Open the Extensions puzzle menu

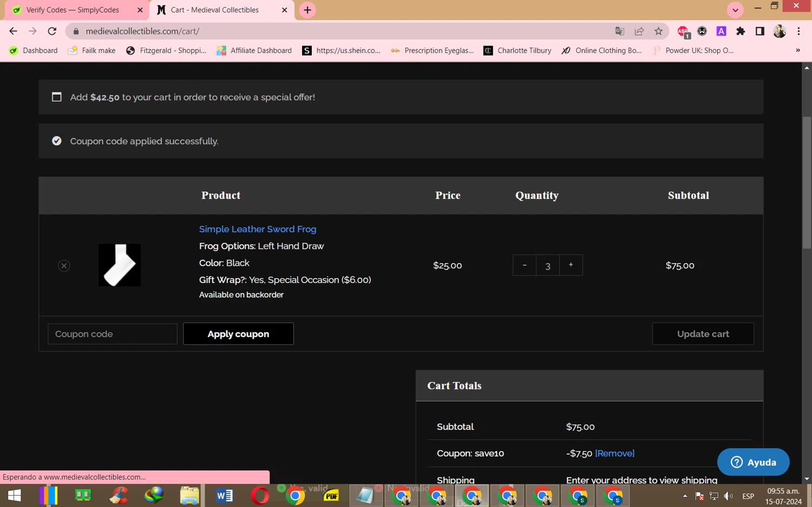pyautogui.click(x=741, y=31)
